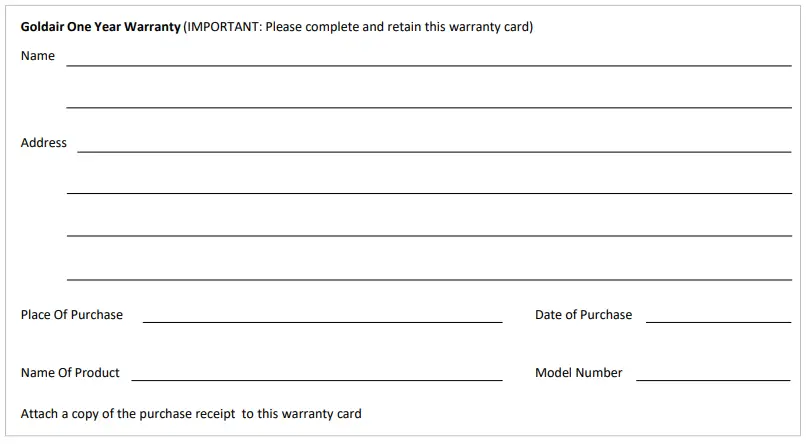Click the Name Of Product label

click(70, 373)
